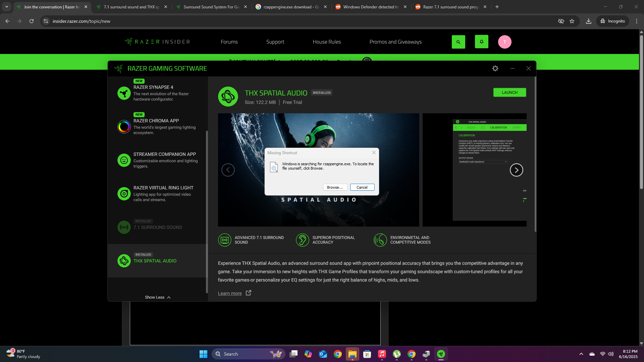Open Microsoft Store from the taskbar
644x362 pixels.
point(367,354)
